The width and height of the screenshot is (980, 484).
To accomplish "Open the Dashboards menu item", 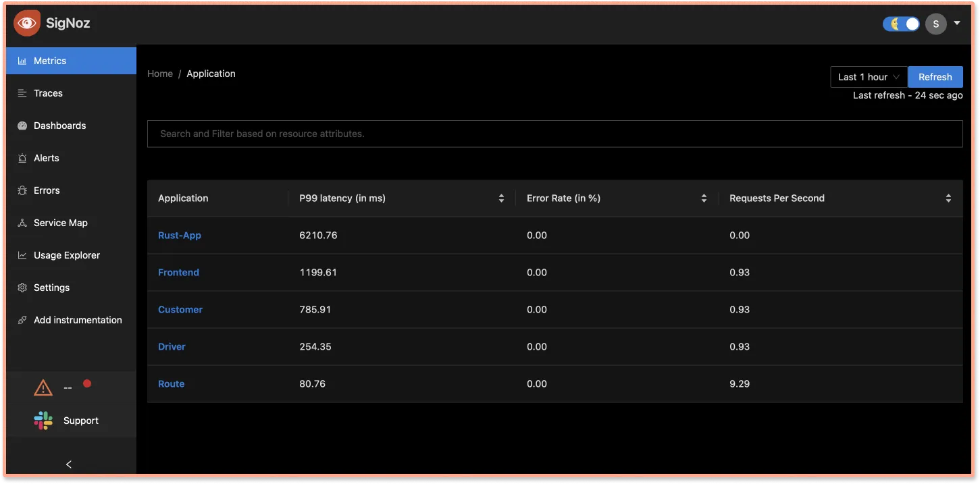I will [71, 126].
